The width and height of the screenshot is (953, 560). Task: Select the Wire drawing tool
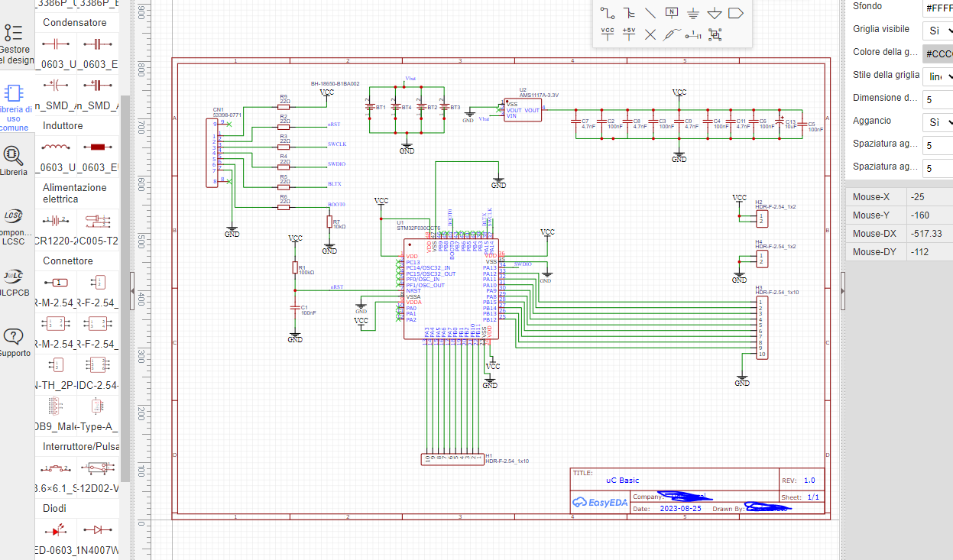point(608,13)
